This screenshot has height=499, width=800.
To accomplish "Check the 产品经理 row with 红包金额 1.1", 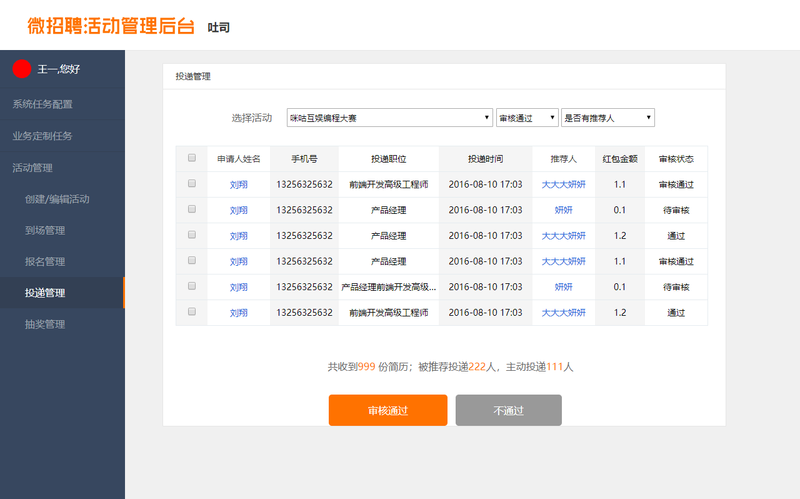I will [192, 260].
